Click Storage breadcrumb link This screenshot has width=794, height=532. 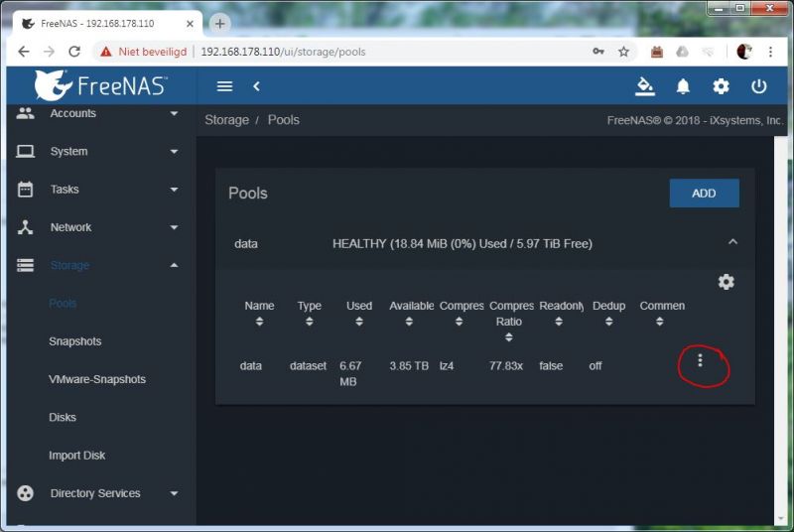[227, 120]
